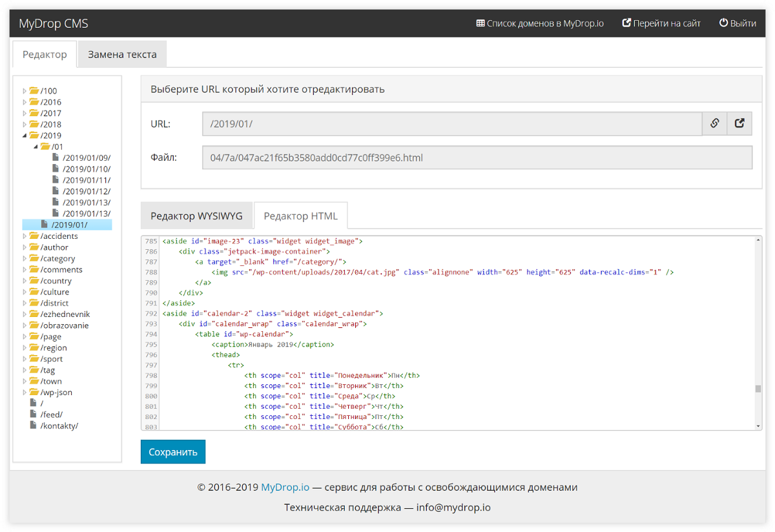This screenshot has width=775, height=532.
Task: Click the /2016 folder icon
Action: pyautogui.click(x=34, y=102)
